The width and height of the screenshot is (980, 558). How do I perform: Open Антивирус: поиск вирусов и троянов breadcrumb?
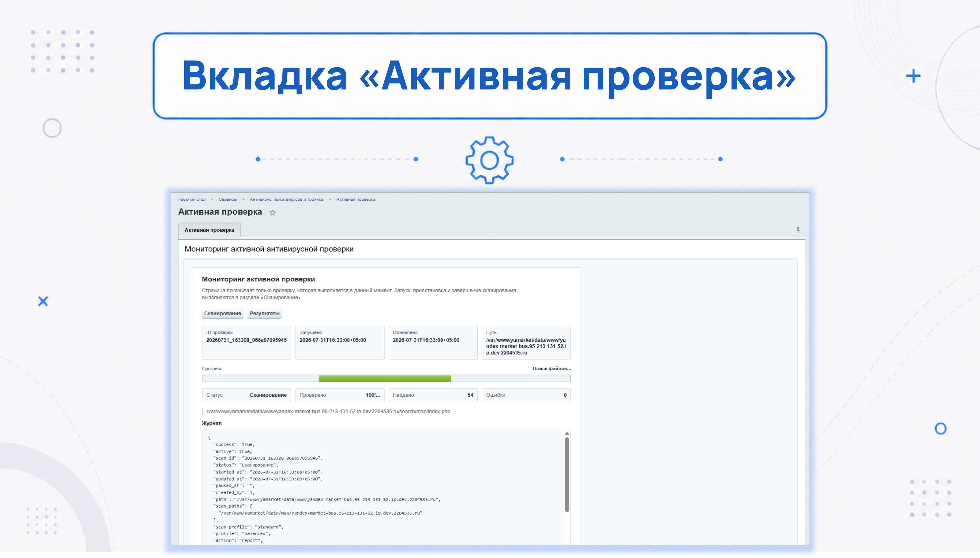pos(287,199)
